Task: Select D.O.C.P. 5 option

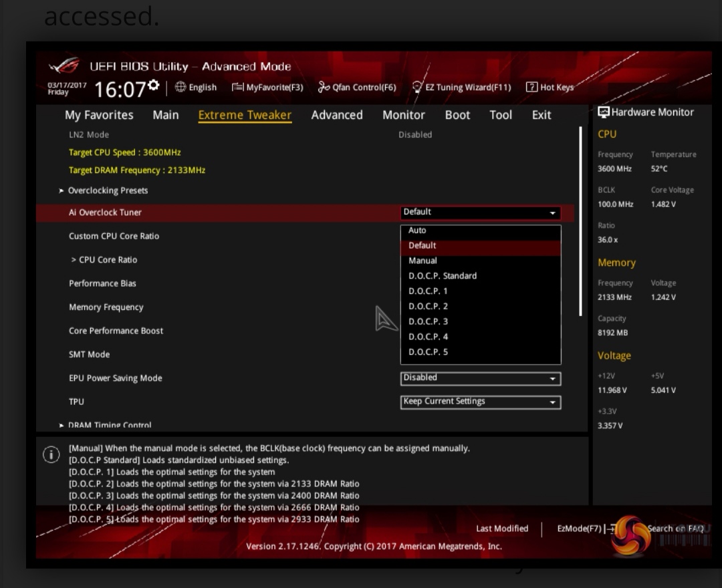Action: 481,352
